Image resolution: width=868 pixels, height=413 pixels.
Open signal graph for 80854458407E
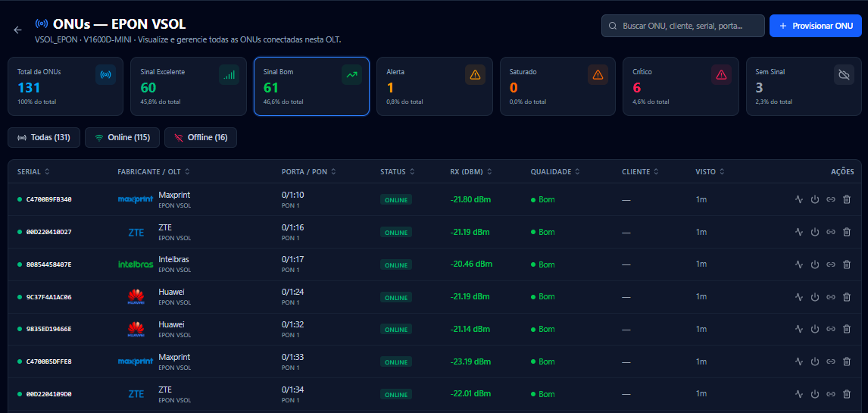point(798,264)
